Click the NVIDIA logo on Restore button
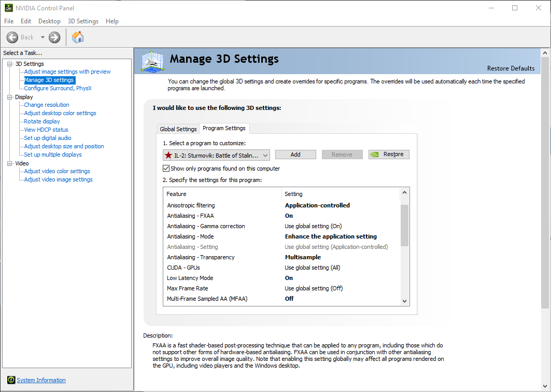The width and height of the screenshot is (551, 392). pyautogui.click(x=375, y=155)
